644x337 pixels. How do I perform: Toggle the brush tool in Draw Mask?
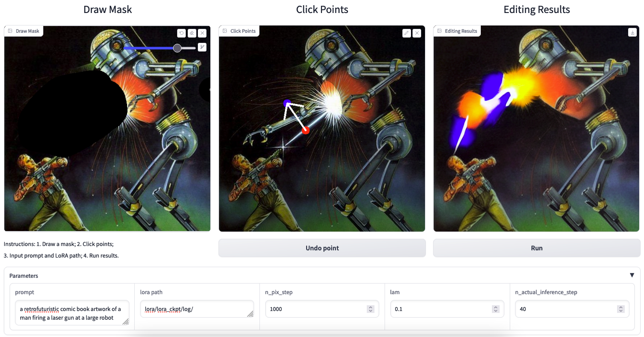point(202,47)
